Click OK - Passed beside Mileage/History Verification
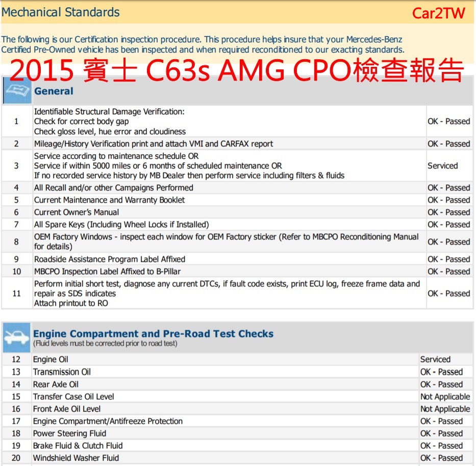This screenshot has width=476, height=466. pyautogui.click(x=448, y=144)
